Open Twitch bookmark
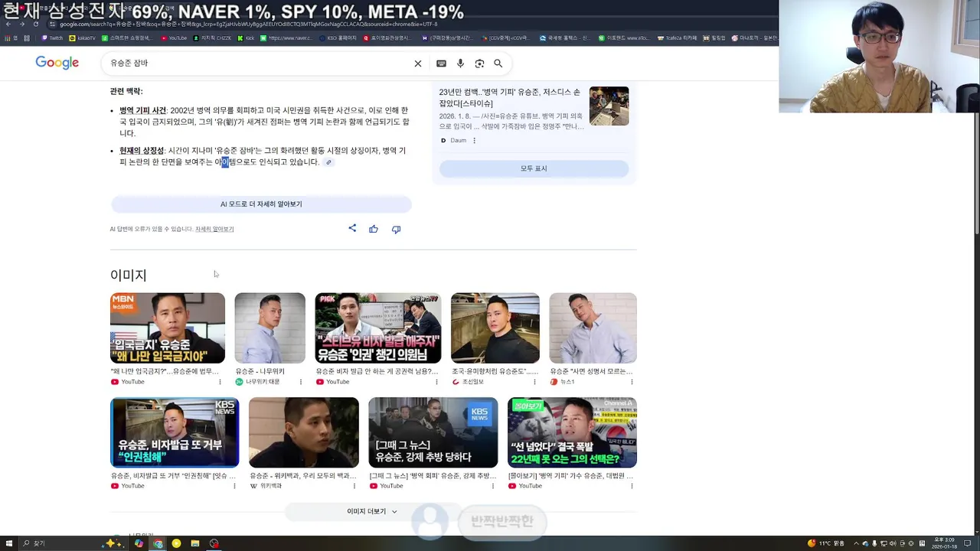This screenshot has width=980, height=551. click(x=52, y=37)
